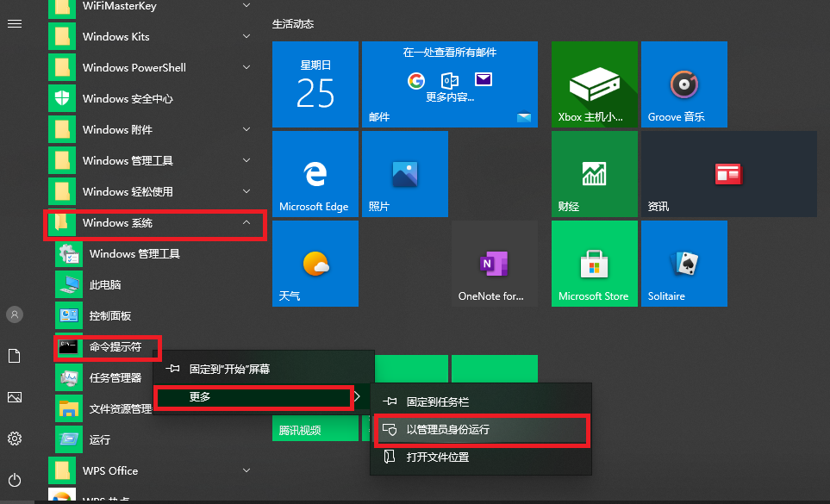Image resolution: width=830 pixels, height=504 pixels.
Task: Play Solitaire from the tile
Action: pyautogui.click(x=683, y=263)
